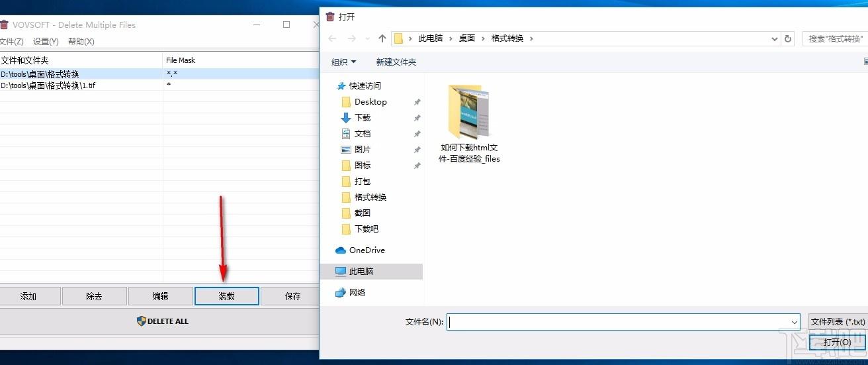Viewport: 868px width, 365px height.
Task: Open Desktop in quick access
Action: 370,102
